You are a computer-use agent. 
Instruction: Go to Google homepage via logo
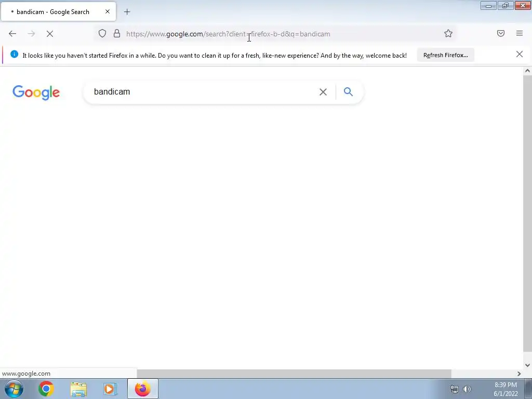[x=36, y=92]
